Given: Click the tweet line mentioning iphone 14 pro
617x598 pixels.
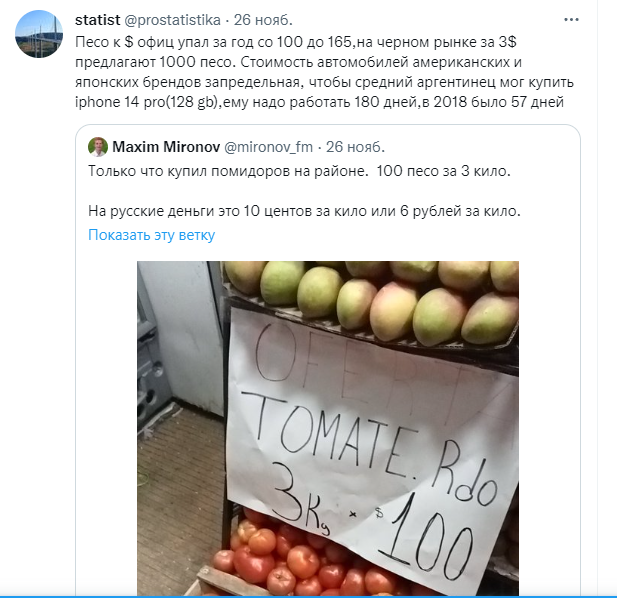Looking at the screenshot, I should tap(319, 102).
